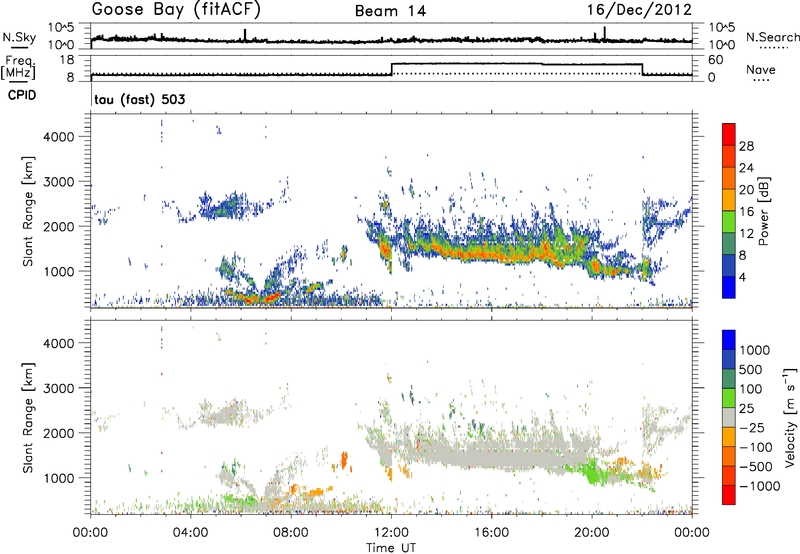Pick the bright blue top velocity colorbar segment
The width and height of the screenshot is (800, 554).
coord(729,340)
